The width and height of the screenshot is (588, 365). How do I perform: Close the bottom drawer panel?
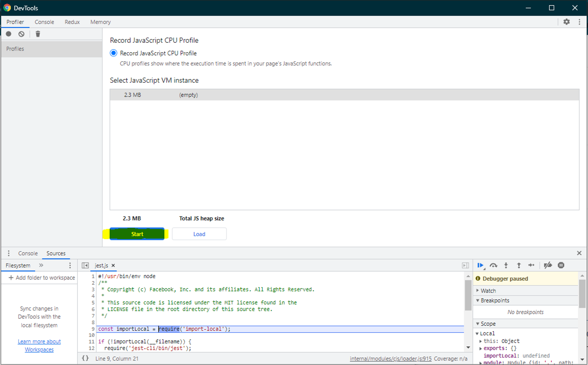click(579, 253)
